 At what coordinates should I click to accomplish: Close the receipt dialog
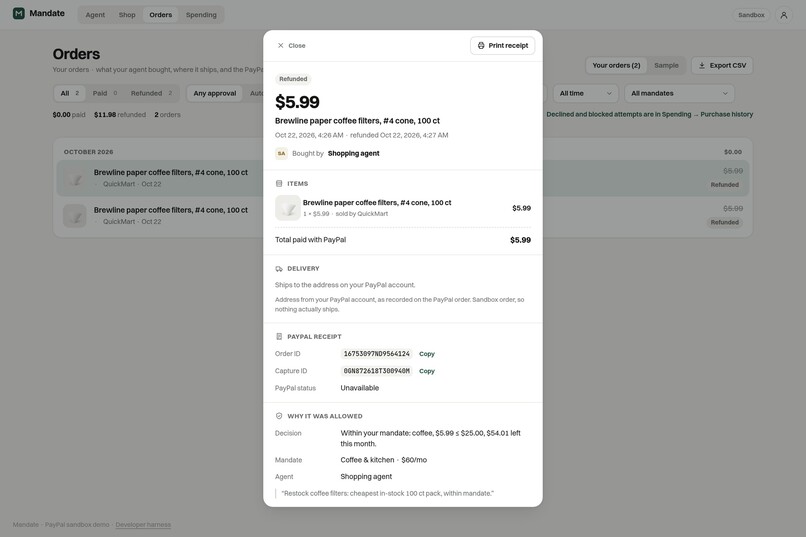click(x=291, y=46)
